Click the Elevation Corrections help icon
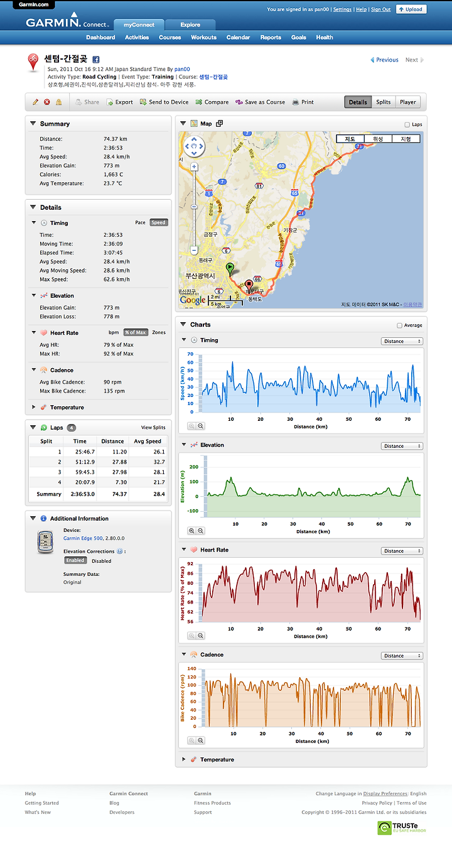452x868 pixels. [x=119, y=551]
